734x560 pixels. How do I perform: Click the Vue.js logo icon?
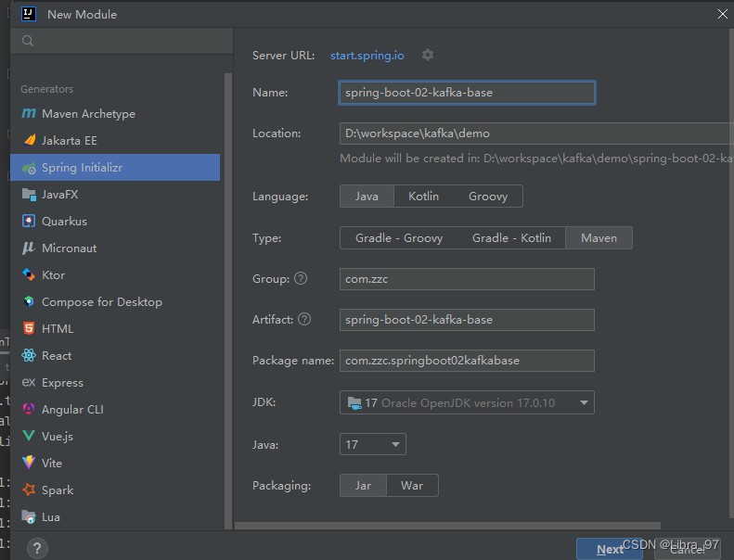coord(29,436)
